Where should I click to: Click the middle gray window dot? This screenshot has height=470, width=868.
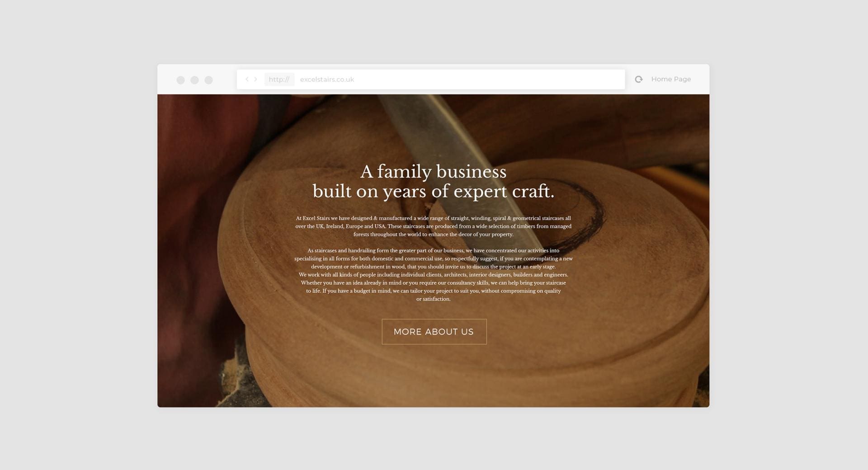coord(194,80)
